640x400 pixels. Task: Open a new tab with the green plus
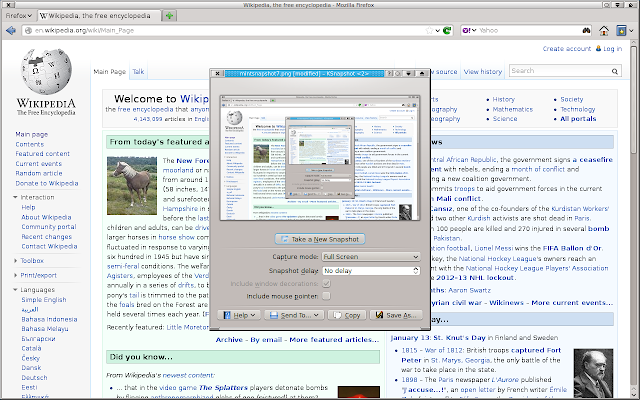point(169,16)
